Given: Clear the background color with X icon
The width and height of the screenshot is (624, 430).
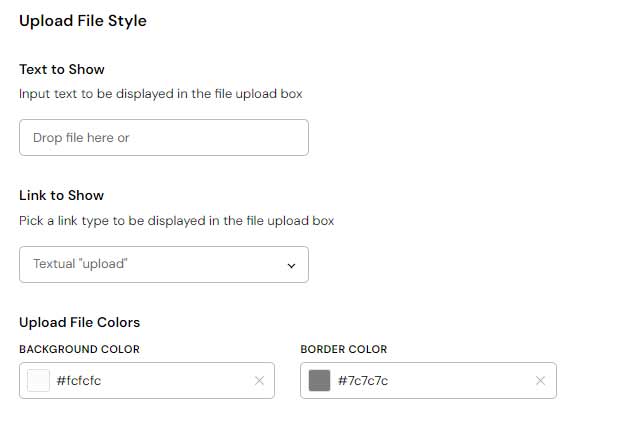Looking at the screenshot, I should 259,381.
